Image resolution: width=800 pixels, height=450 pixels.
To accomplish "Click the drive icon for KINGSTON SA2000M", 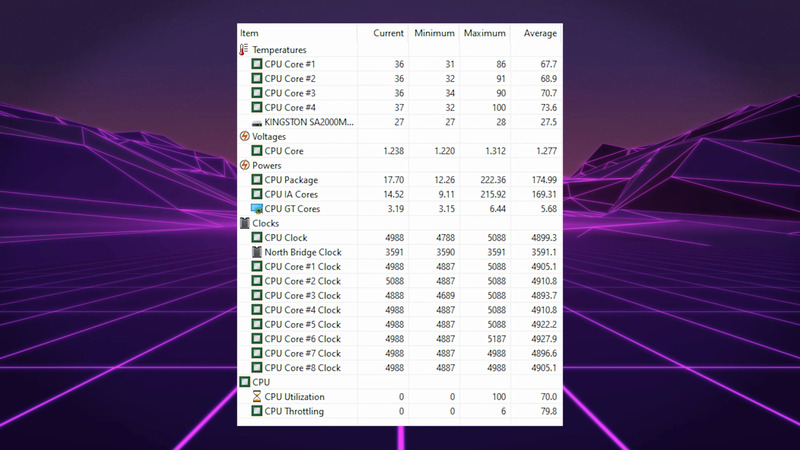I will point(257,122).
